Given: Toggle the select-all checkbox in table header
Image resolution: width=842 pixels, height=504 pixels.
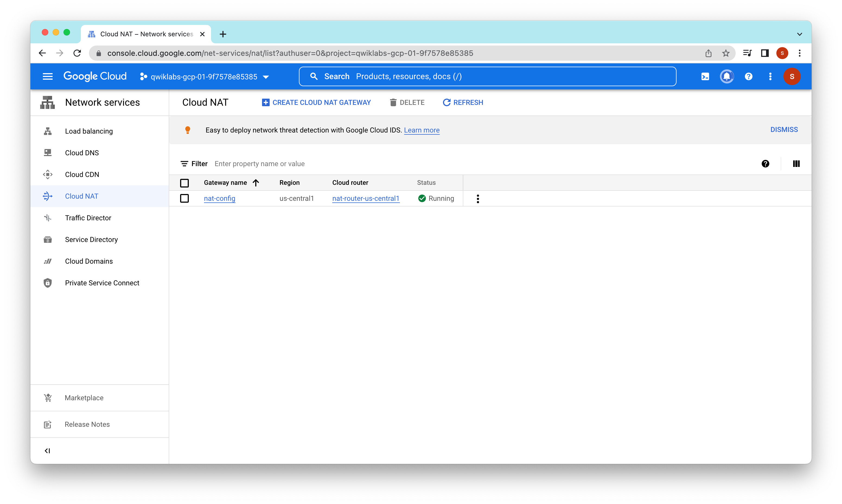Looking at the screenshot, I should pos(185,182).
